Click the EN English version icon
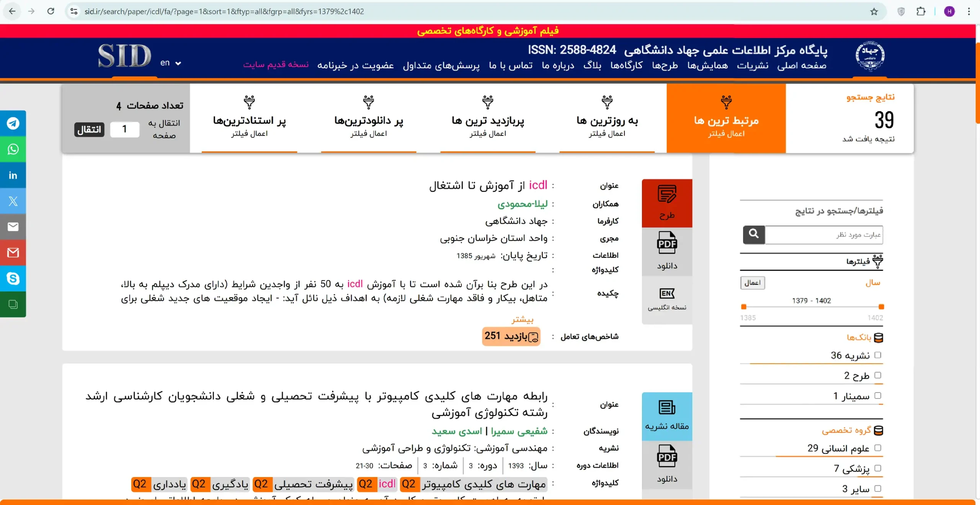980x505 pixels. tap(667, 300)
